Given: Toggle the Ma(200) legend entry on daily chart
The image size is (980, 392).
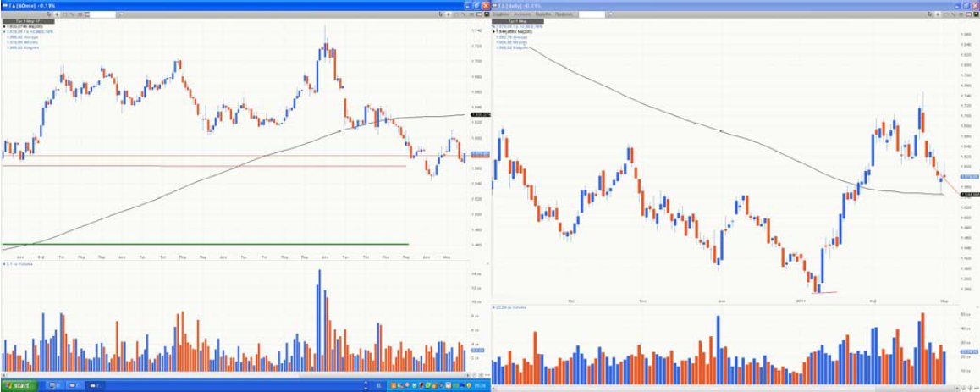Looking at the screenshot, I should click(x=518, y=31).
